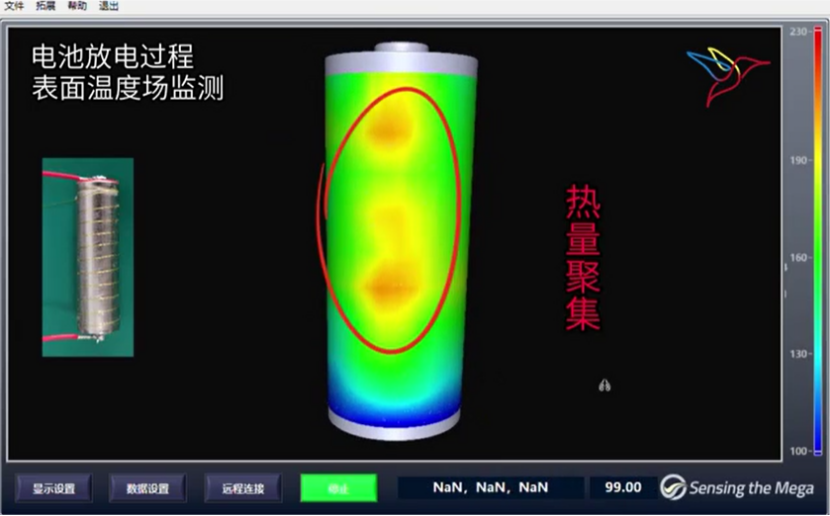Screen dimensions: 830x516
Task: Click the wired battery photo thumbnail
Action: point(87,257)
